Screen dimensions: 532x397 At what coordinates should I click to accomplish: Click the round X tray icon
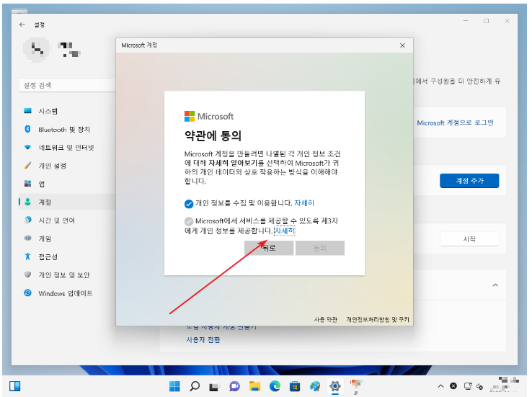(453, 386)
